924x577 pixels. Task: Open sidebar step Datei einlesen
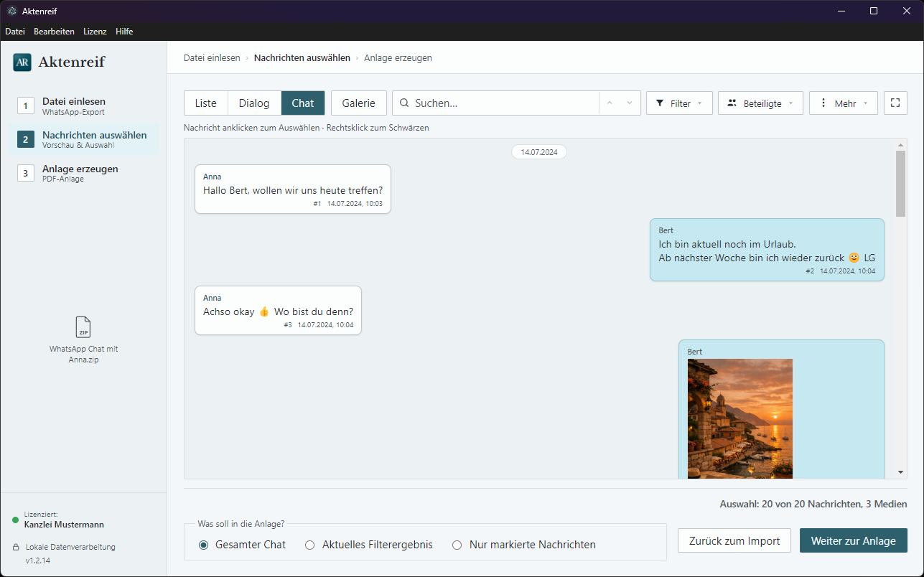pos(84,106)
